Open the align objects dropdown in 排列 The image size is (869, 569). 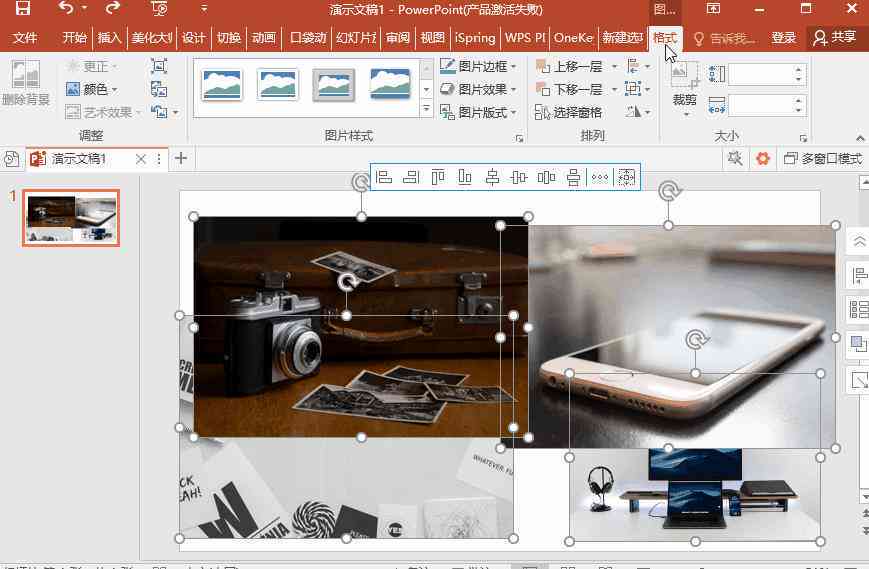(x=638, y=66)
